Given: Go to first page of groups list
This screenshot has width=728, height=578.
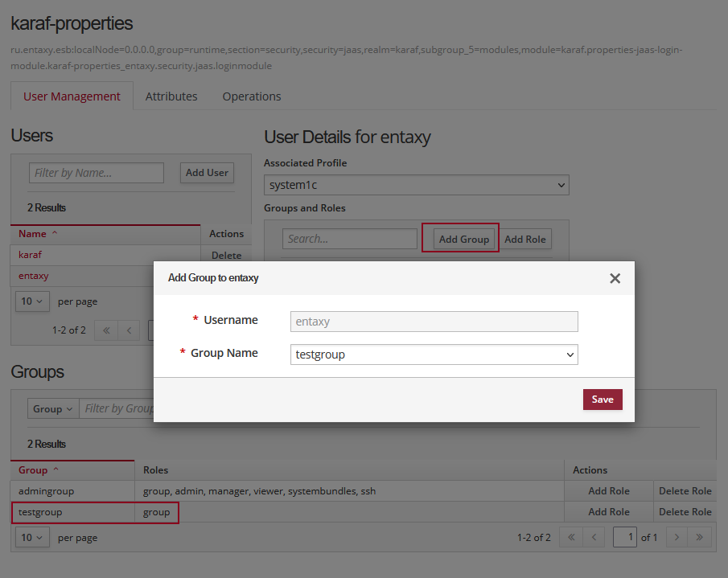Looking at the screenshot, I should coord(570,537).
